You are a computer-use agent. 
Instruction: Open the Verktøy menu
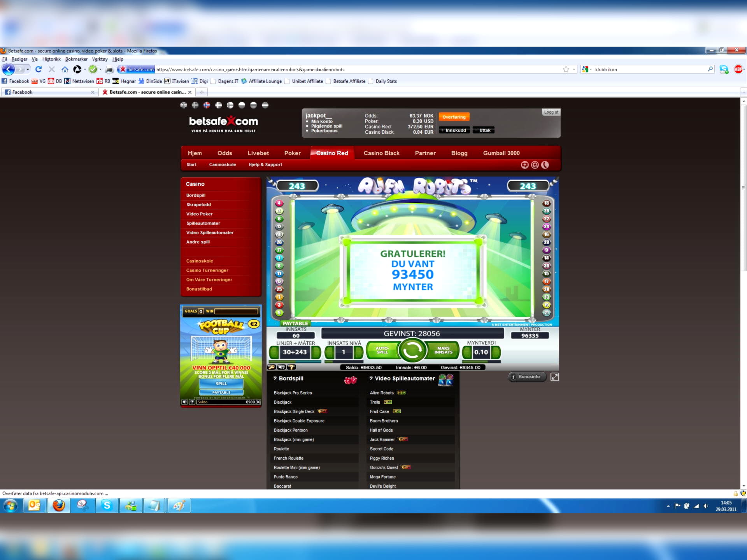(100, 59)
